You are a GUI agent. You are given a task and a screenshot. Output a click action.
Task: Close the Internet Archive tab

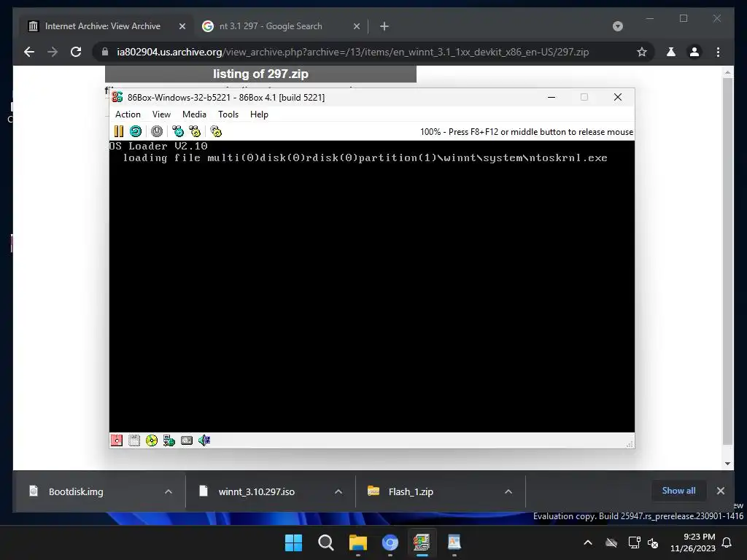pyautogui.click(x=182, y=27)
